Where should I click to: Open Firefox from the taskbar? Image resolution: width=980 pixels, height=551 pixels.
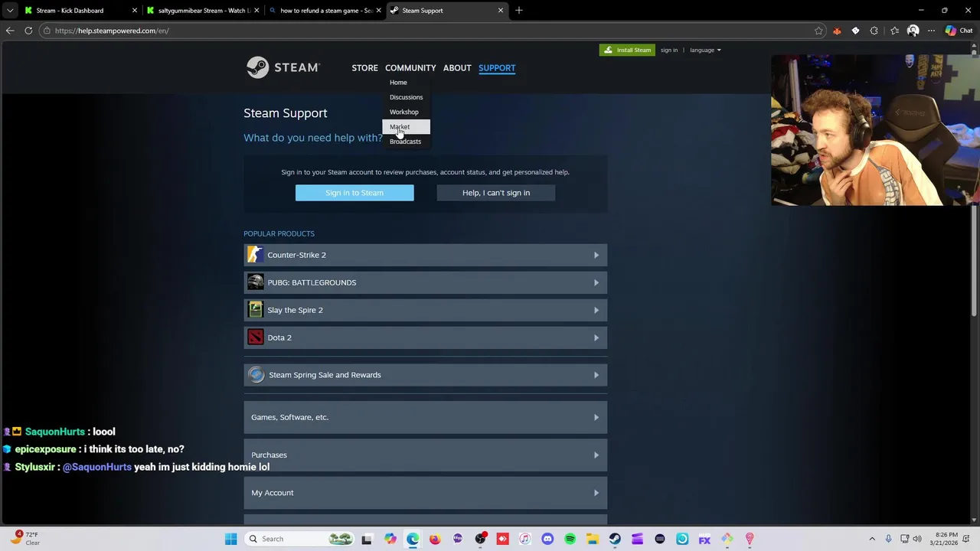435,539
